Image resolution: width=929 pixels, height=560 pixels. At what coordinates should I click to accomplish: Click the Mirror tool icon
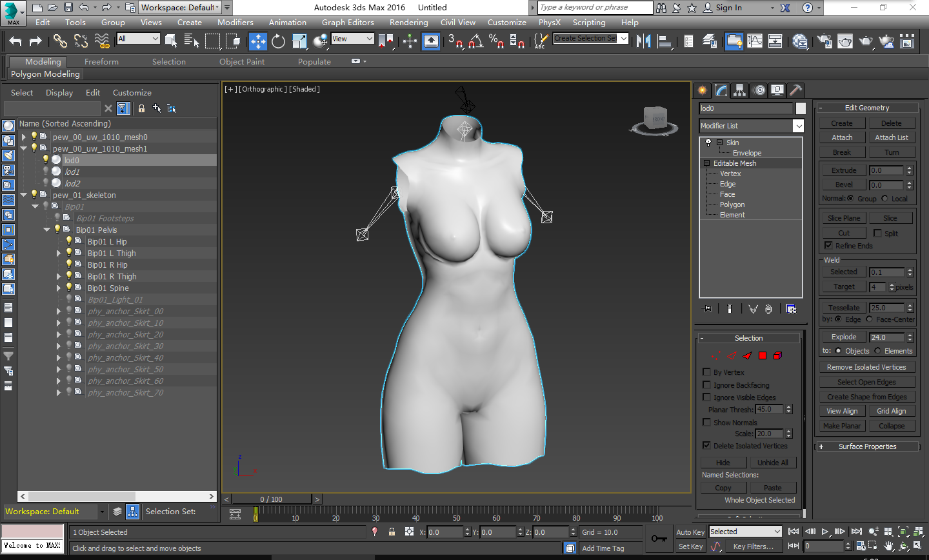[x=643, y=41]
